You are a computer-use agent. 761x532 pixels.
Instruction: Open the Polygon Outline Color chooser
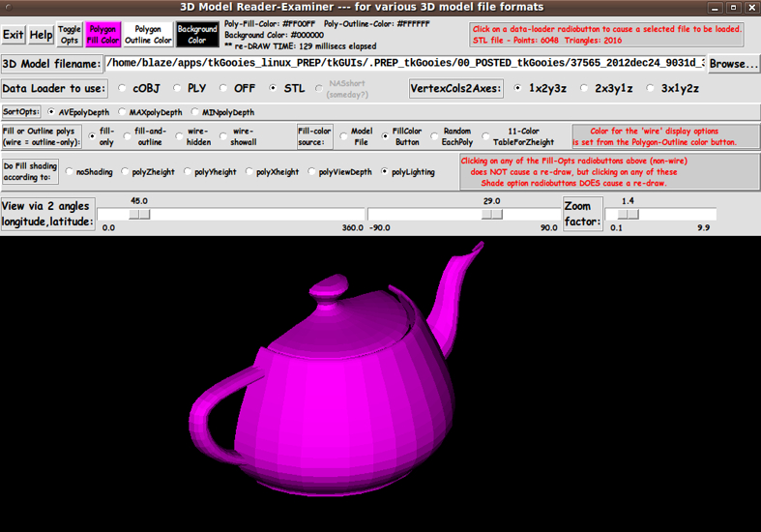(x=148, y=35)
